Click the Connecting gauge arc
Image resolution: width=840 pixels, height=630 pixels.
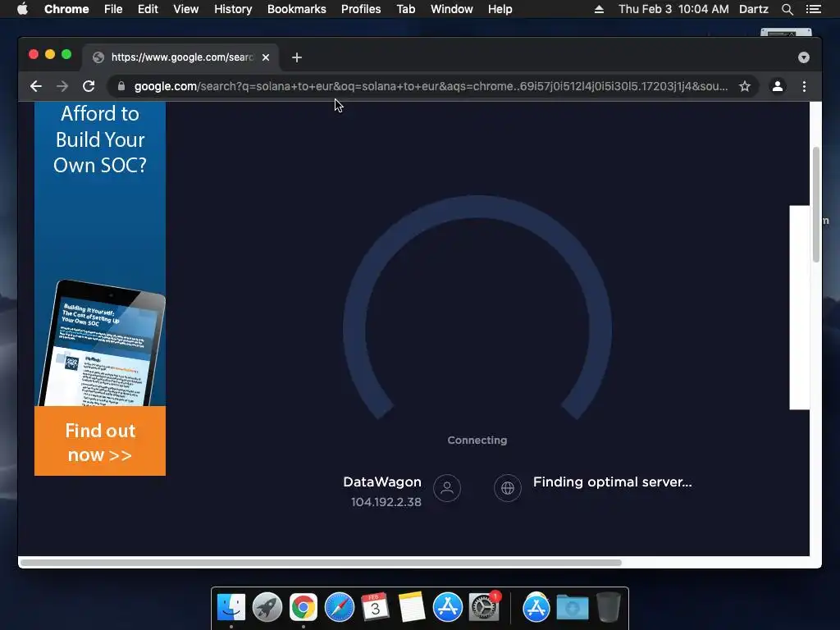[x=477, y=308]
